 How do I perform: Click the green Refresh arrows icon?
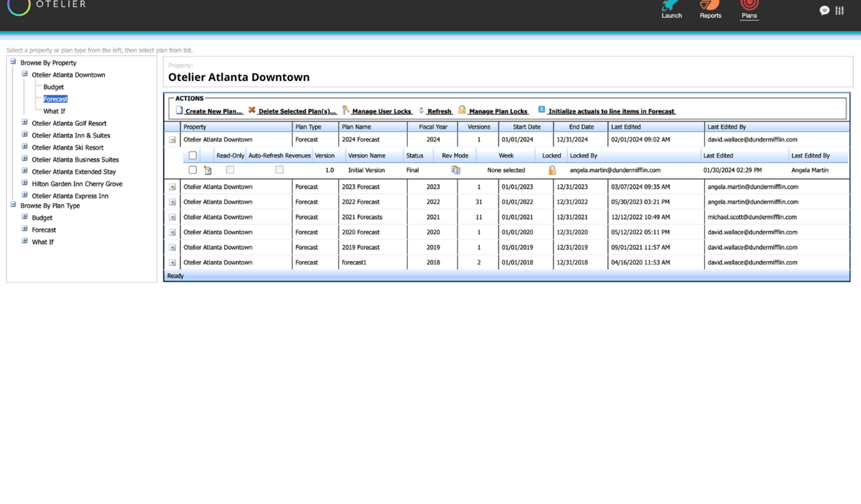(x=421, y=110)
